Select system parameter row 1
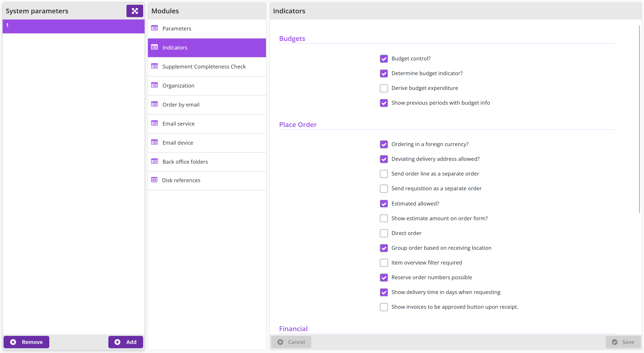The image size is (644, 353). (74, 26)
